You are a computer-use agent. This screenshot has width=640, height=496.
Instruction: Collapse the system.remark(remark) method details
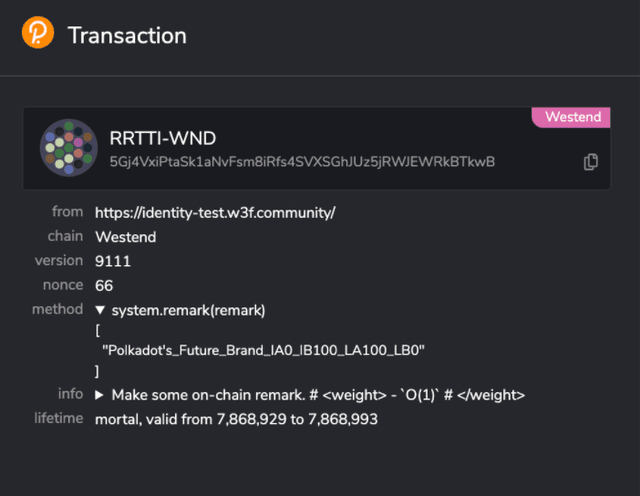[x=101, y=311]
